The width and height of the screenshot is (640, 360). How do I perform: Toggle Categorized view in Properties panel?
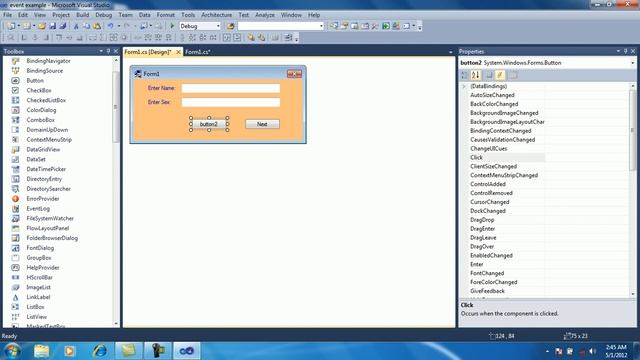[464, 75]
